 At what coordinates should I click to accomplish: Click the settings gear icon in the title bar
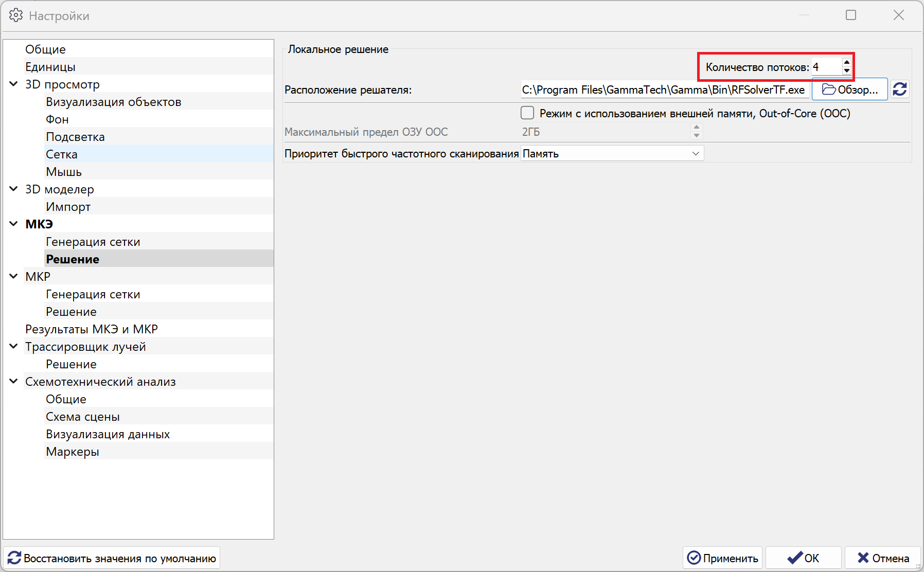click(16, 15)
